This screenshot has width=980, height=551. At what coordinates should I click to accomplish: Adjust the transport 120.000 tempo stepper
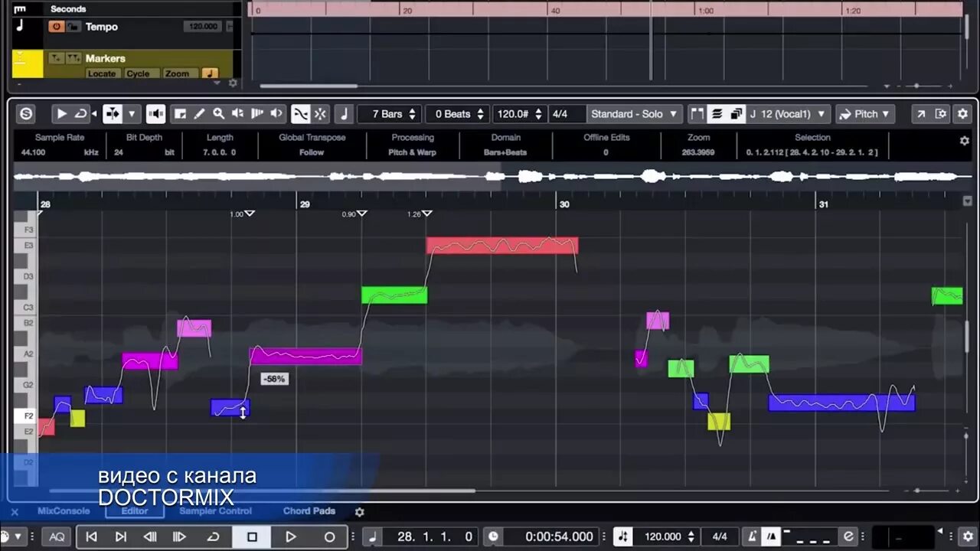691,536
